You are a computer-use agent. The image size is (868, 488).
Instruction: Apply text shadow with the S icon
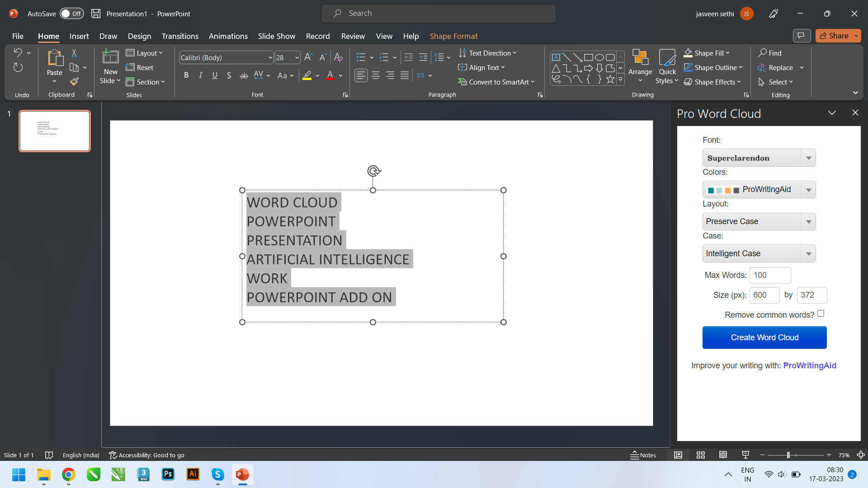pos(229,75)
